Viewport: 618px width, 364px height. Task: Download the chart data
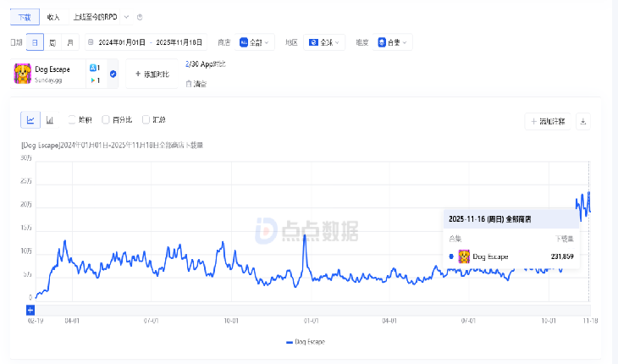[x=582, y=122]
